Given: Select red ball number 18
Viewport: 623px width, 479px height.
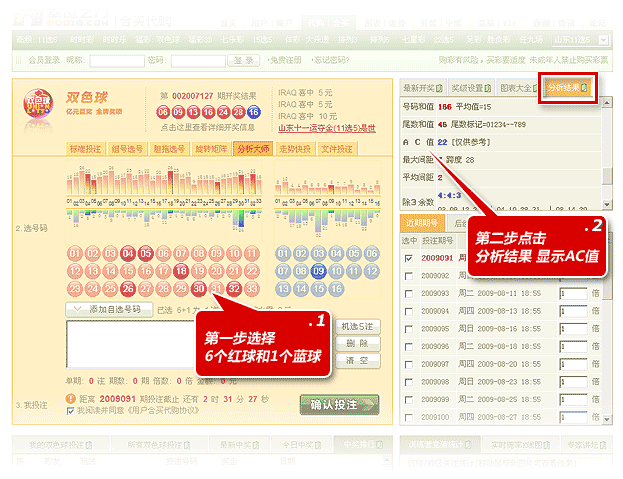Looking at the screenshot, I should 181,271.
